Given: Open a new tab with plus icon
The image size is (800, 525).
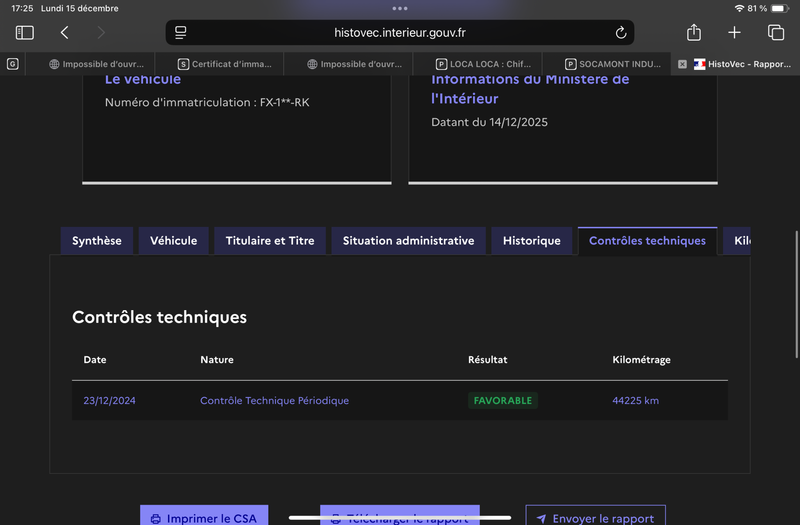Looking at the screenshot, I should point(734,33).
